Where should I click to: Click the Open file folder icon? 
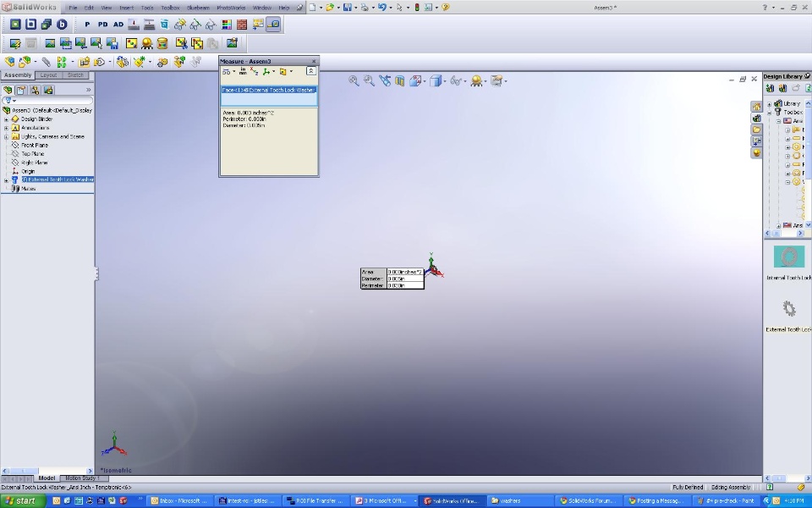(x=330, y=8)
